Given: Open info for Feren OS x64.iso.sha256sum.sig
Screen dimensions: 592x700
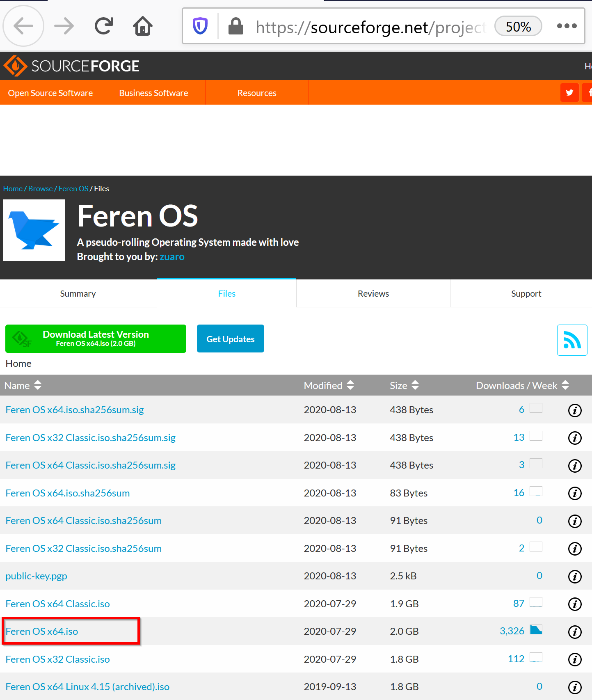Looking at the screenshot, I should pyautogui.click(x=575, y=410).
